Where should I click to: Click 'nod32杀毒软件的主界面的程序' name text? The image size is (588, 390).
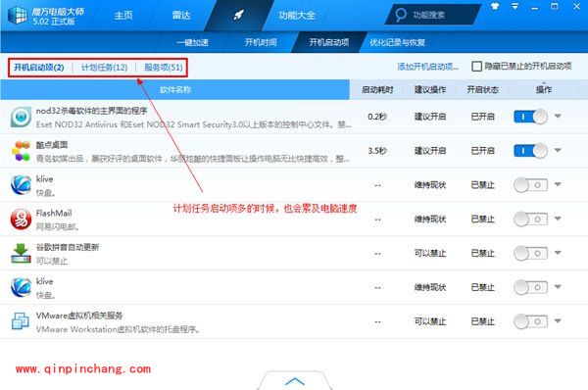(x=91, y=111)
